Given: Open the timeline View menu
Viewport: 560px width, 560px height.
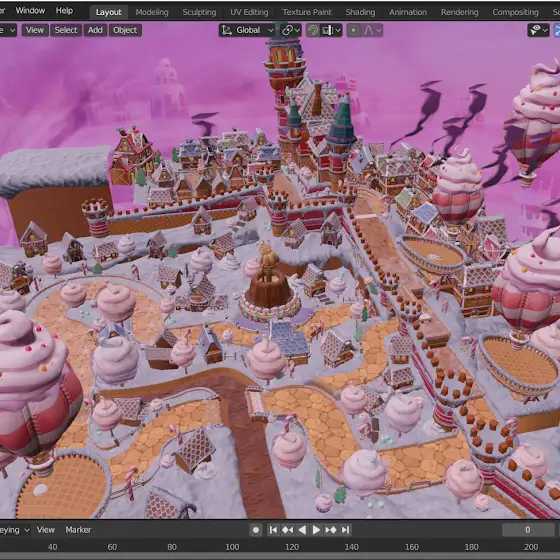Looking at the screenshot, I should 46,530.
